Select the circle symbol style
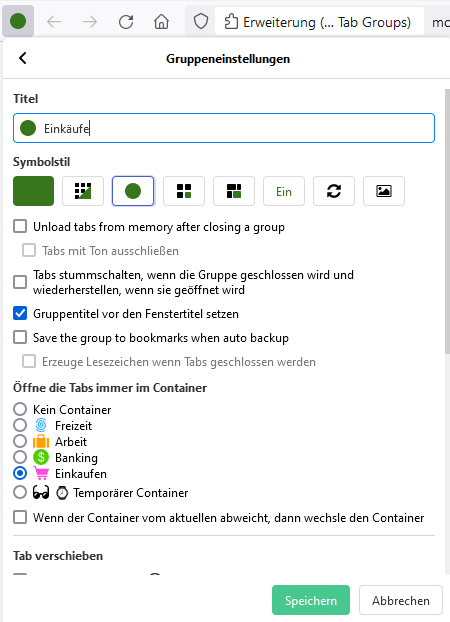Image resolution: width=450 pixels, height=622 pixels. (x=133, y=191)
